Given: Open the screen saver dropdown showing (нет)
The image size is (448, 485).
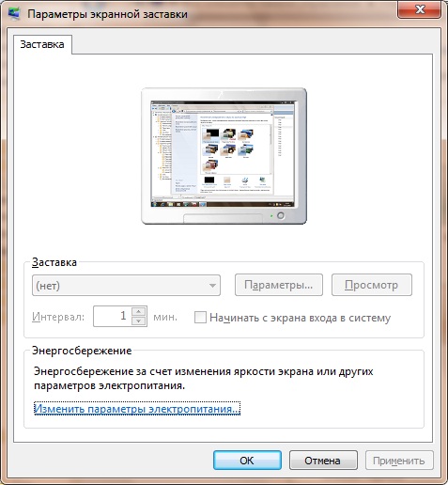Looking at the screenshot, I should (126, 286).
